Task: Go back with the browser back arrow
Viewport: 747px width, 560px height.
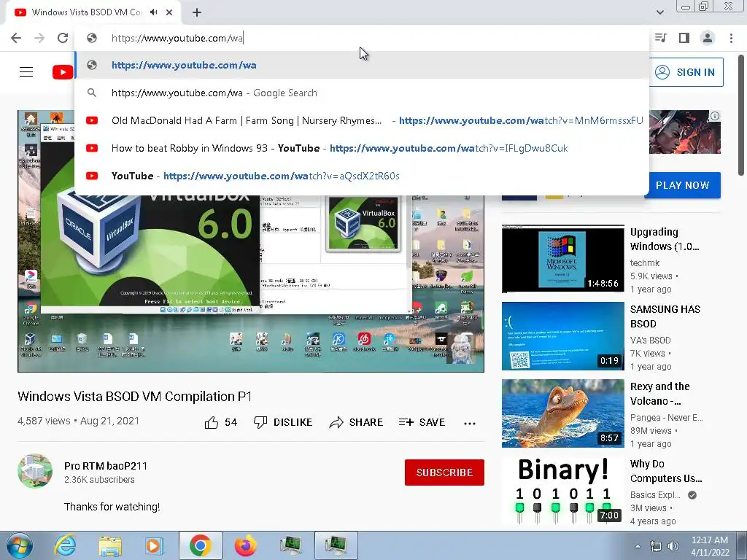Action: point(16,38)
